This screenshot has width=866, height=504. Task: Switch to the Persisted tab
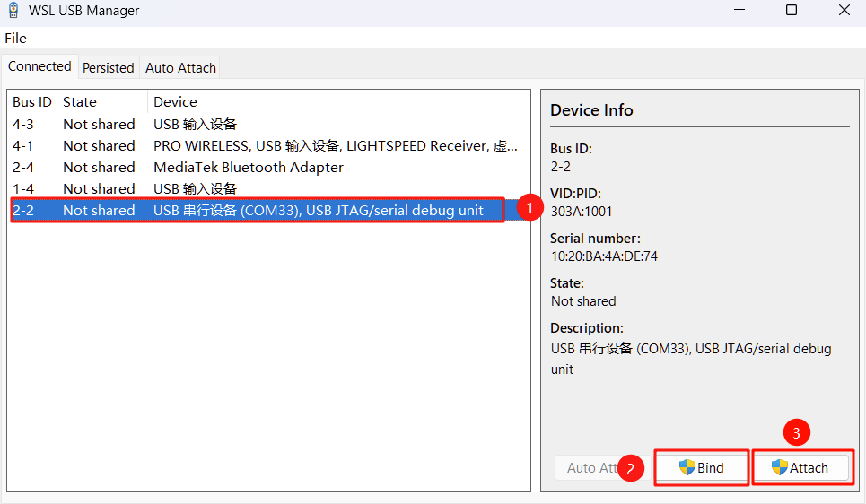click(108, 67)
